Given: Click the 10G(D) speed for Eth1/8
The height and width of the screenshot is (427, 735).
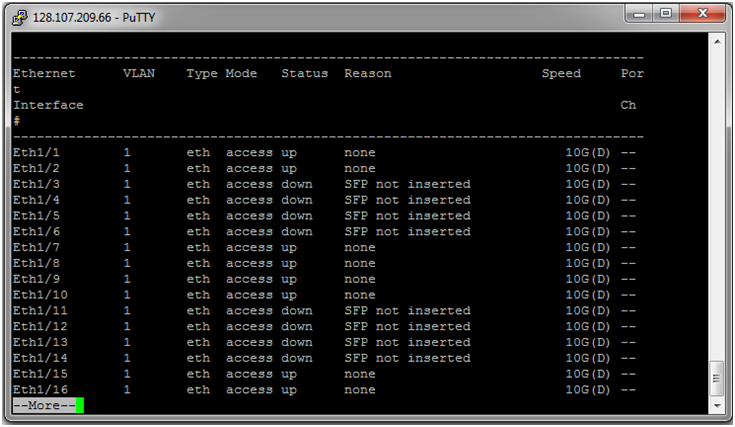Looking at the screenshot, I should [x=588, y=263].
